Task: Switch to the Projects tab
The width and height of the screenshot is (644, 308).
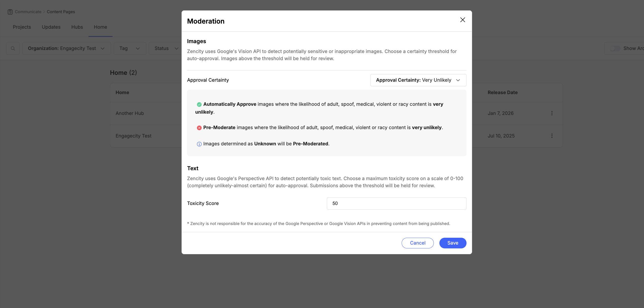Action: [22, 27]
